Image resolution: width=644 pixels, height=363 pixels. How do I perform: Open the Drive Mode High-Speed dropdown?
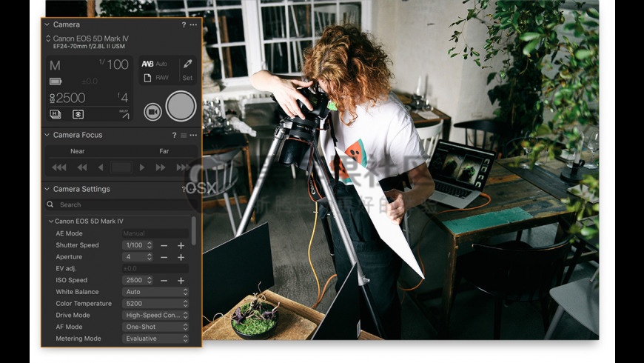(155, 316)
